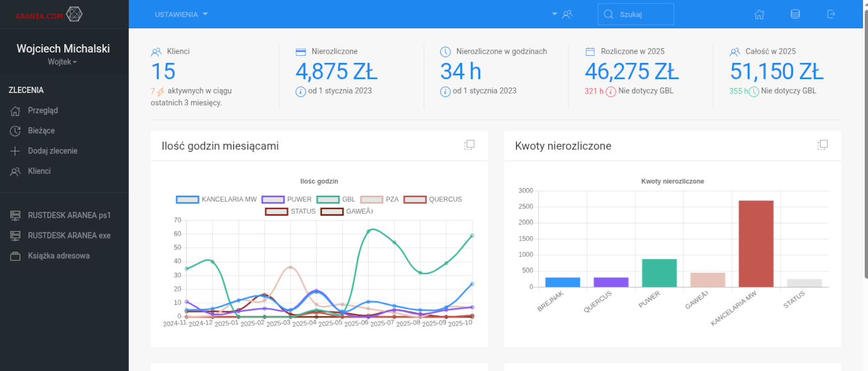Open Książka adresowa link
Image resolution: width=868 pixels, height=371 pixels.
click(58, 256)
